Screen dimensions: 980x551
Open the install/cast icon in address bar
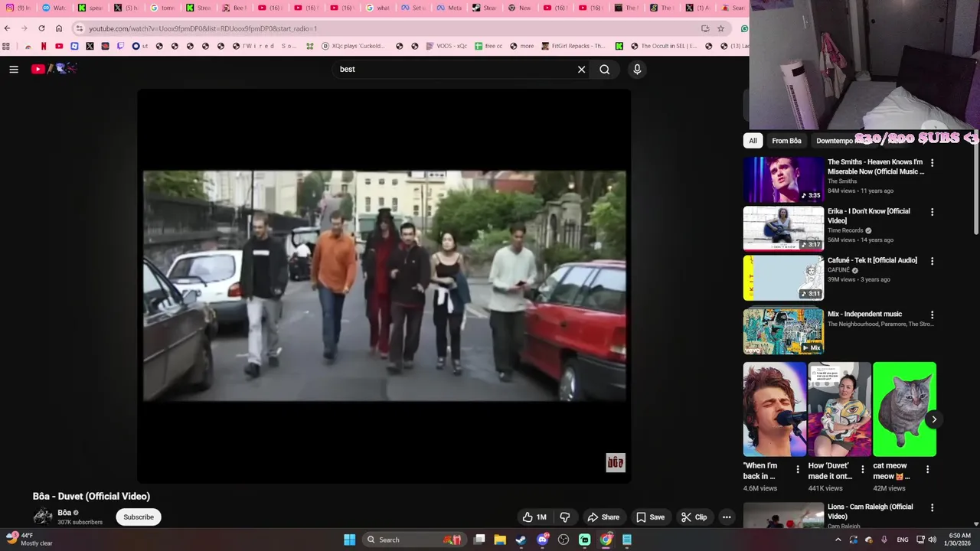705,28
